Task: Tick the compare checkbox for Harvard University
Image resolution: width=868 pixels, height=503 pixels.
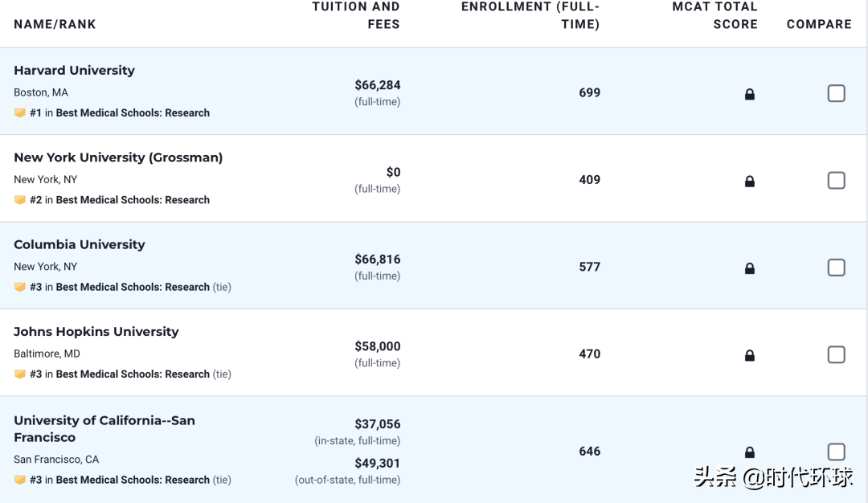Action: [836, 93]
